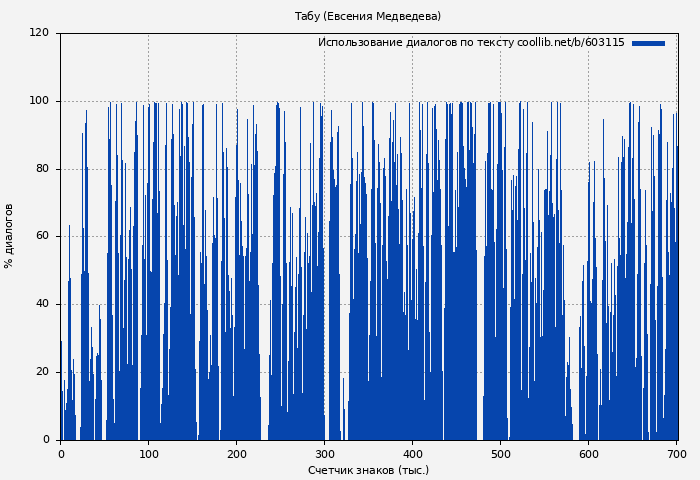Select the legend text mentioning coollib.net/b/603115
Screen dimensions: 700x480
coord(470,43)
